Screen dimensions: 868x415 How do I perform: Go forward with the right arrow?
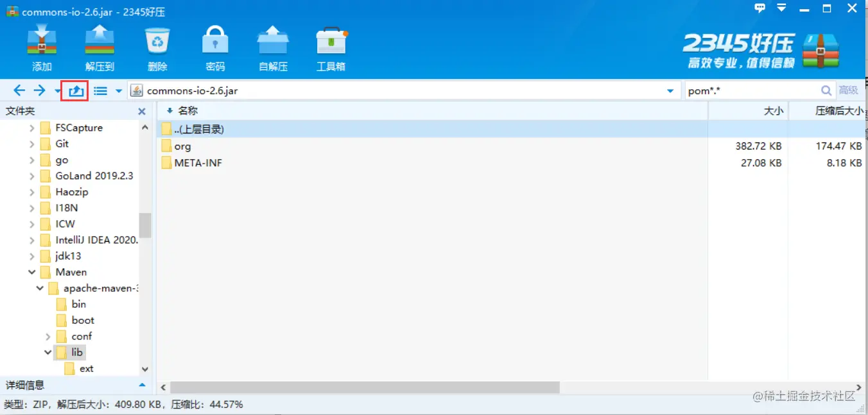point(40,90)
